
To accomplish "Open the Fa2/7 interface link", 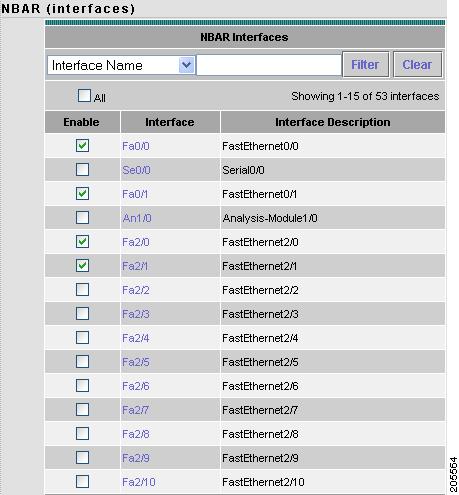I will pos(135,410).
